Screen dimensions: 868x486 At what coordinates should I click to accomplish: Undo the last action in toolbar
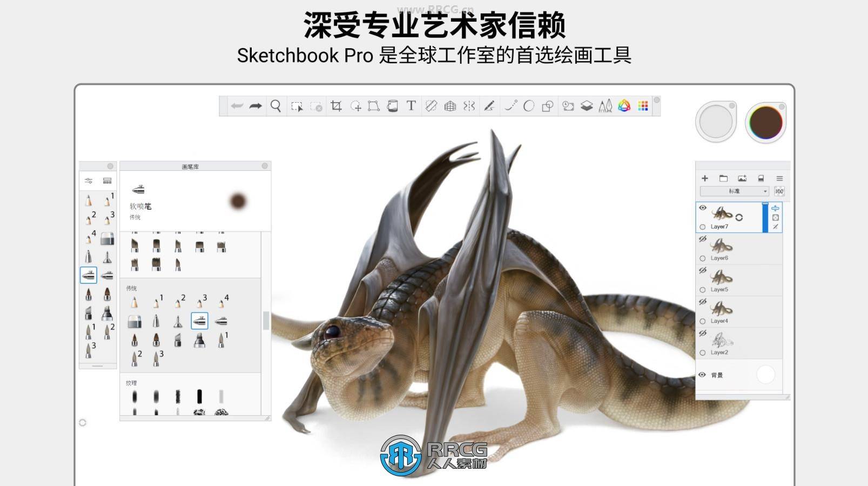(237, 106)
